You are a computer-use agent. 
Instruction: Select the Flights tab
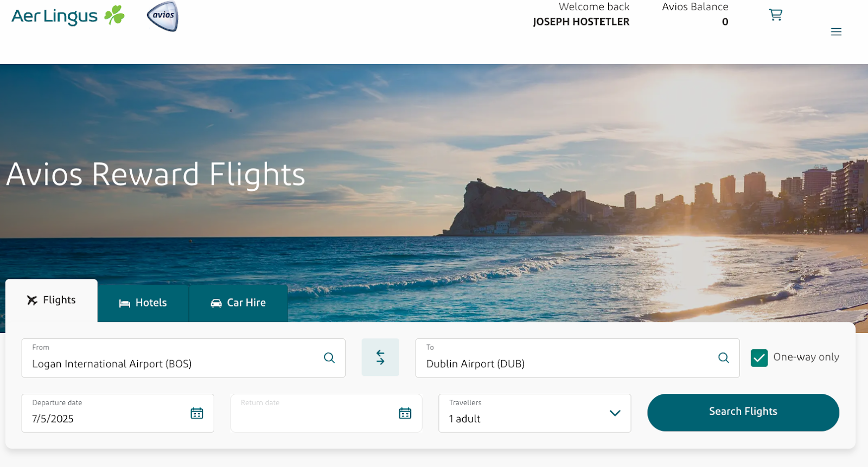pos(52,300)
